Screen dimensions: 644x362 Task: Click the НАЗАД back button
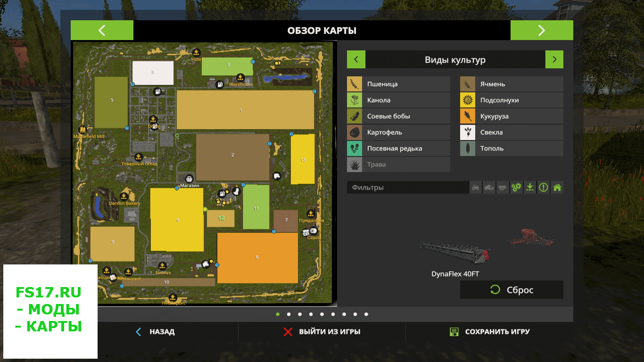tap(155, 332)
